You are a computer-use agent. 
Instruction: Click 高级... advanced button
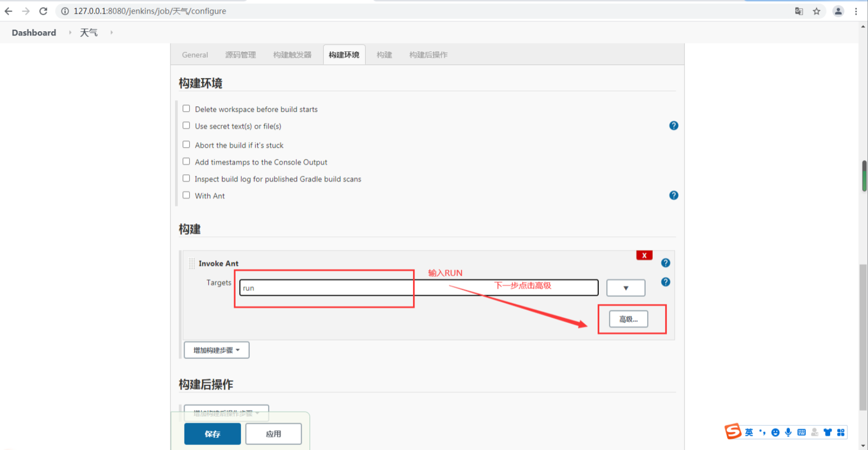tap(628, 319)
